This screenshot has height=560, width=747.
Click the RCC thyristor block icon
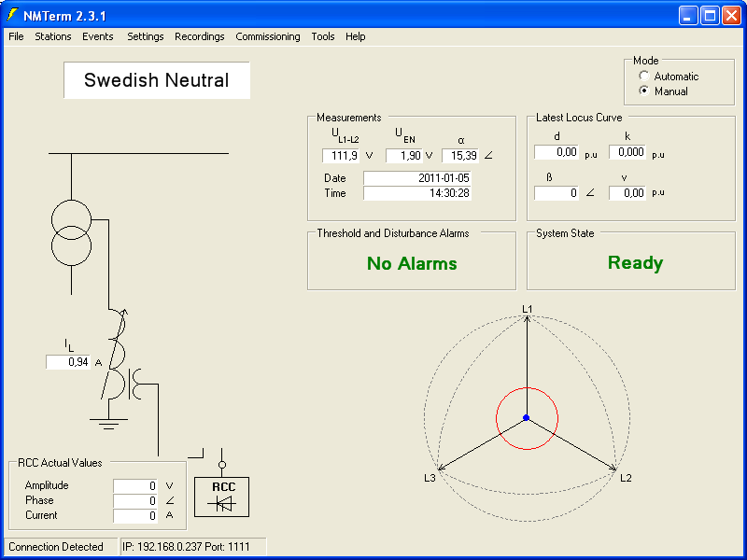[x=222, y=497]
